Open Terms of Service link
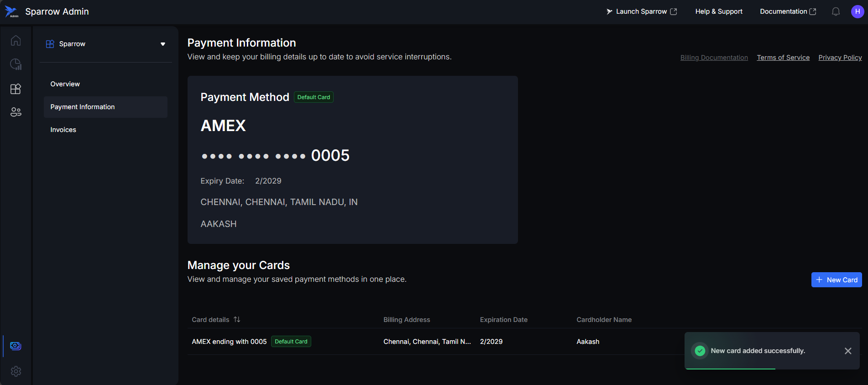This screenshot has height=385, width=868. 783,58
